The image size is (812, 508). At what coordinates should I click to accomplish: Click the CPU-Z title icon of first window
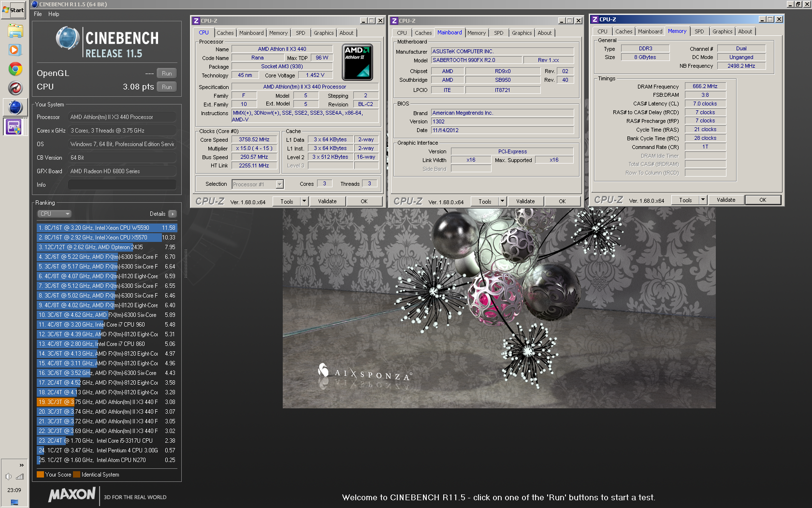196,21
